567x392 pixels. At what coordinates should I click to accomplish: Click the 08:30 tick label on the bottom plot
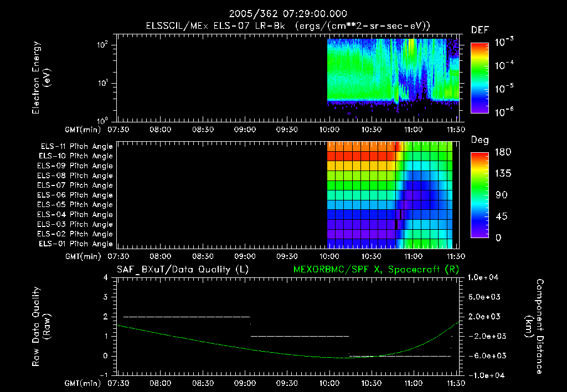point(203,383)
